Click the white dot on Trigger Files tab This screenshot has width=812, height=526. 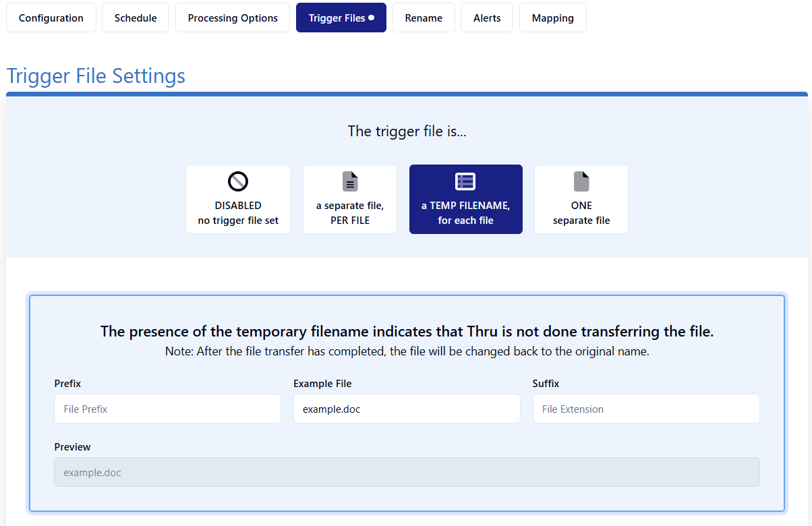pos(371,18)
